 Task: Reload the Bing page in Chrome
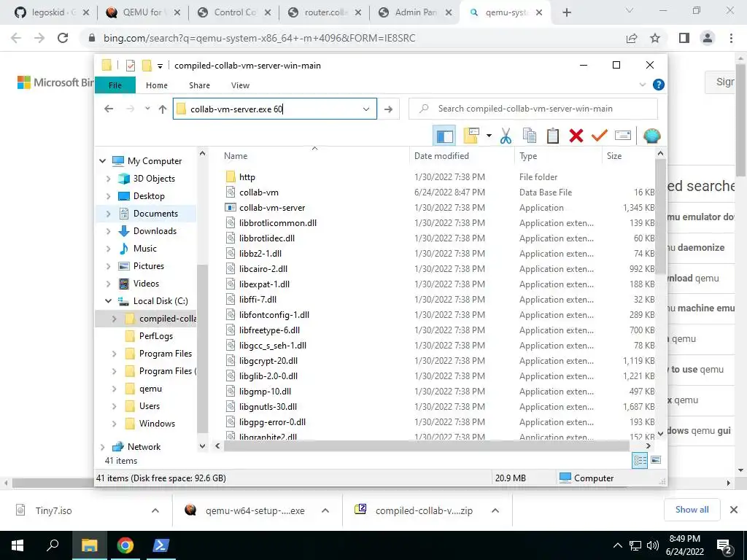[63, 38]
